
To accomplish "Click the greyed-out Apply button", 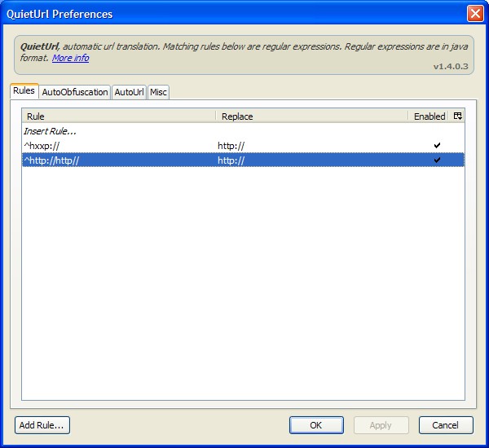I will coord(381,425).
